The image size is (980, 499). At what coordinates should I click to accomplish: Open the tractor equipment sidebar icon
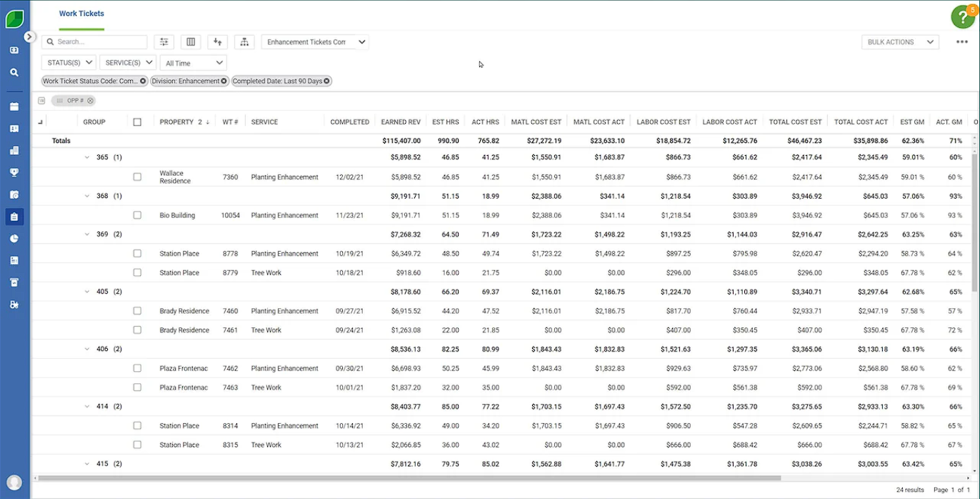[x=14, y=305]
